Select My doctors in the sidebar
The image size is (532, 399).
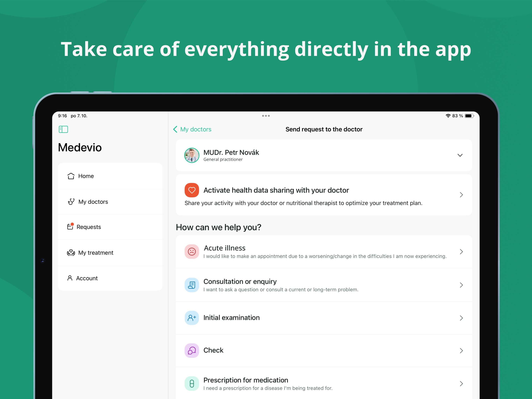(x=110, y=202)
